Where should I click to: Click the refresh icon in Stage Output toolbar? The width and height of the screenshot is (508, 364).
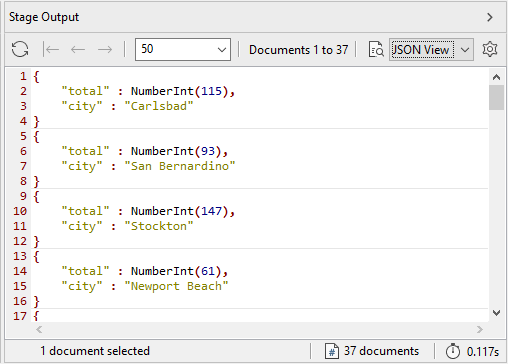tap(20, 50)
